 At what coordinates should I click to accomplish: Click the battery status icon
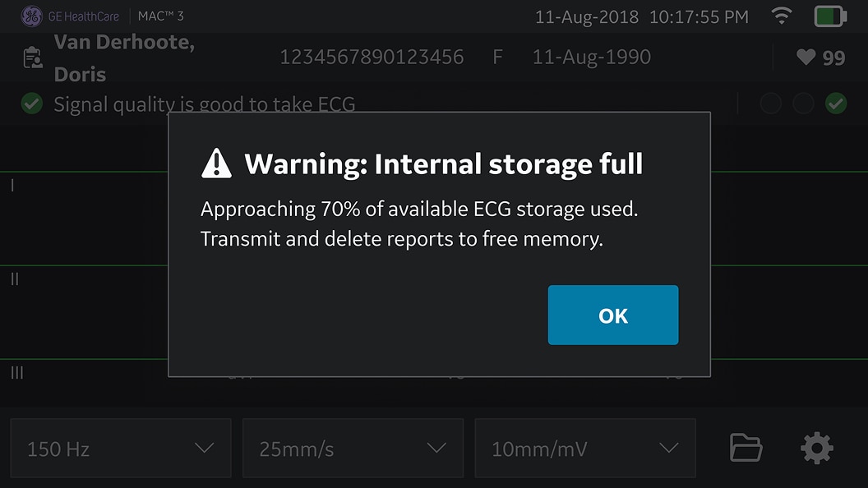pos(830,16)
